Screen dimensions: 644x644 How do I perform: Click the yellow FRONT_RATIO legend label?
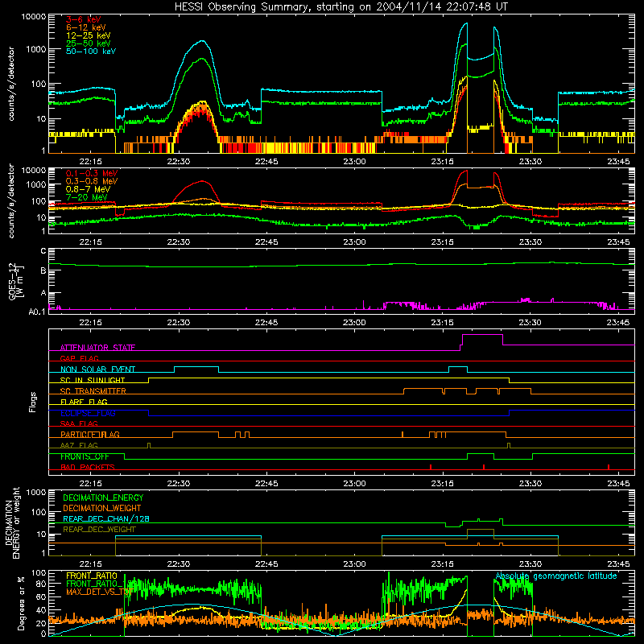coord(92,576)
